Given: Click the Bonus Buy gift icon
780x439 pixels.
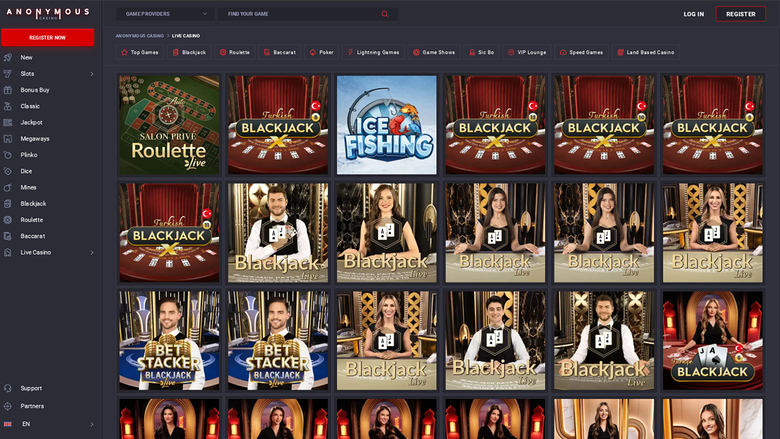Looking at the screenshot, I should [x=7, y=90].
